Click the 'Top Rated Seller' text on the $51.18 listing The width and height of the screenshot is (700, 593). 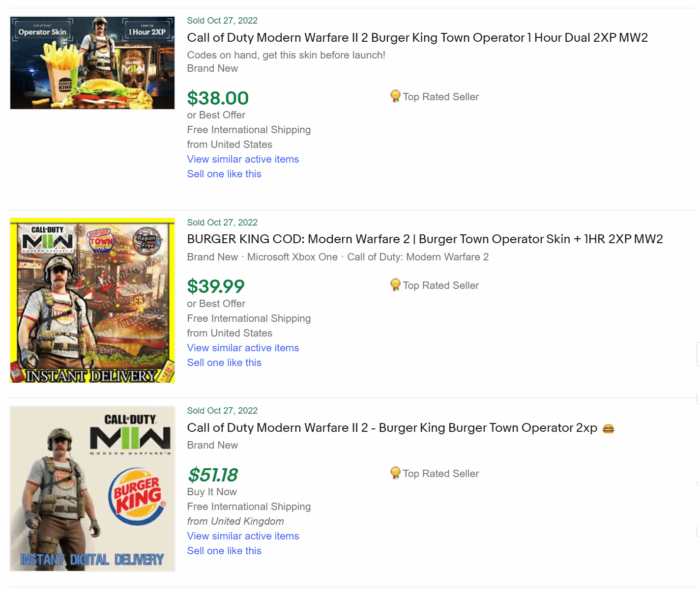[x=441, y=474]
